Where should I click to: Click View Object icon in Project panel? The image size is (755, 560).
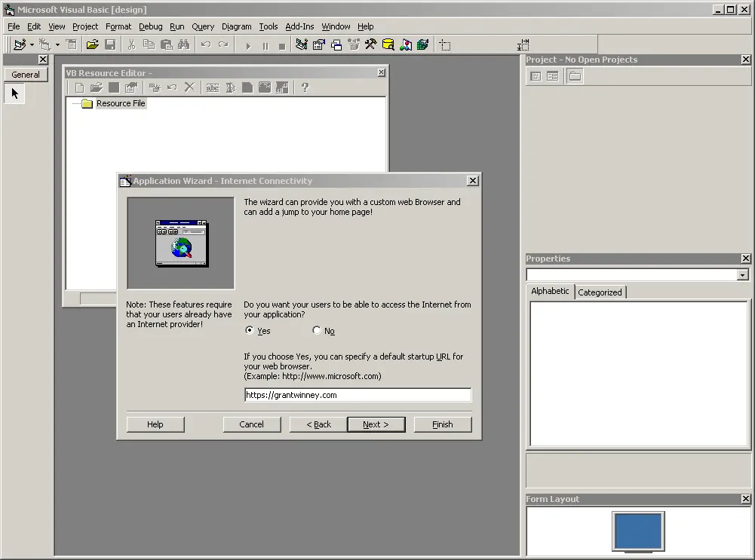[x=552, y=76]
